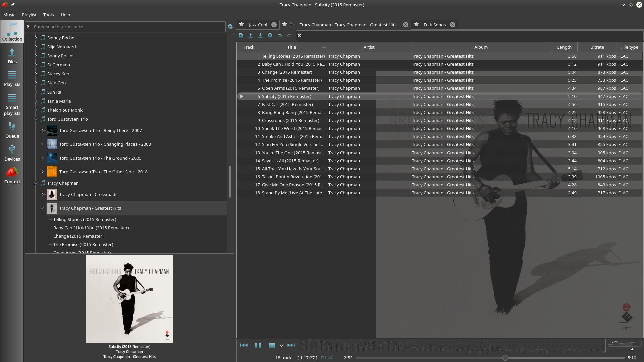Open the Music menu
This screenshot has height=362, width=644.
point(9,15)
